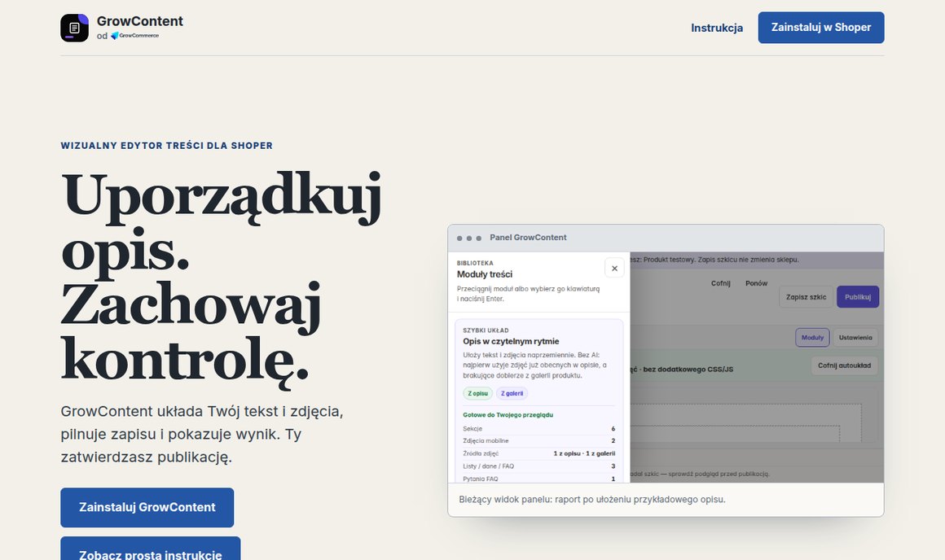This screenshot has width=945, height=560.
Task: Click the Zainstaluj GrowContent button
Action: point(147,508)
